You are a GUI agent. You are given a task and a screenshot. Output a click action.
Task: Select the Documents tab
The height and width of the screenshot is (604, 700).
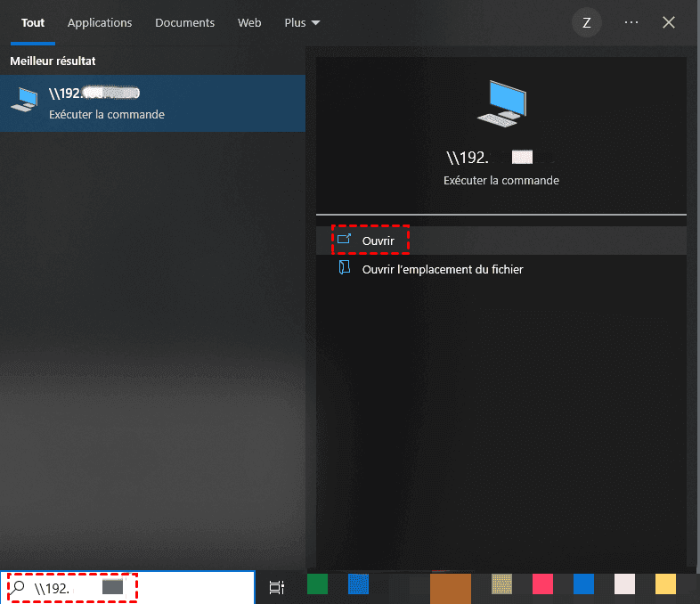point(185,23)
